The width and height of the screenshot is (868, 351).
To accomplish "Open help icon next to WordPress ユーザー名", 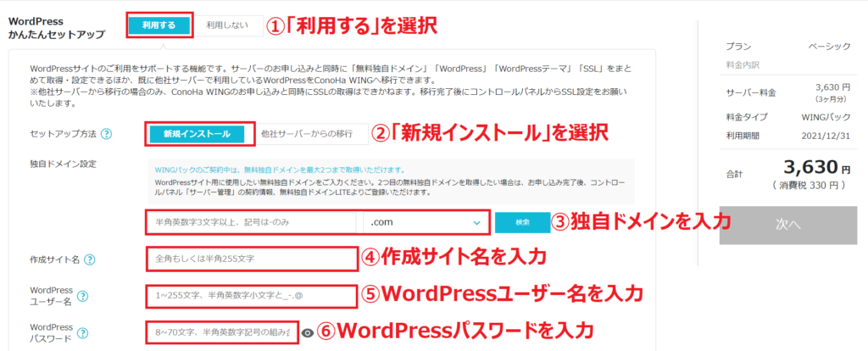I will pyautogui.click(x=83, y=296).
